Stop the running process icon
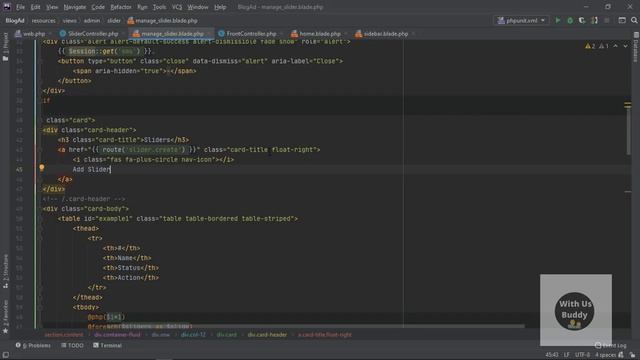This screenshot has height=360, width=640. click(x=607, y=20)
